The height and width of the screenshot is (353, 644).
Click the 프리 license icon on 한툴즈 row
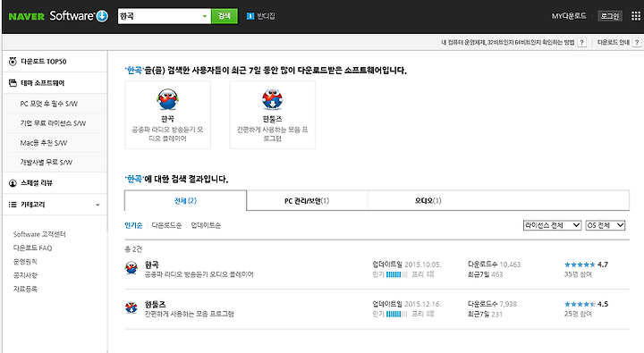(x=430, y=314)
